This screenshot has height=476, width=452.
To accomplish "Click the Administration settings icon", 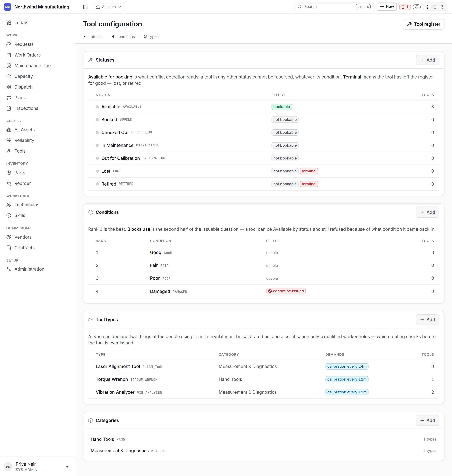I will [9, 269].
